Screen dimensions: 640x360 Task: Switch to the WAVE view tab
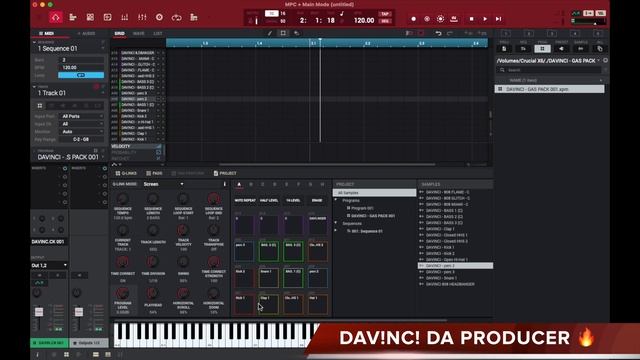click(x=138, y=33)
